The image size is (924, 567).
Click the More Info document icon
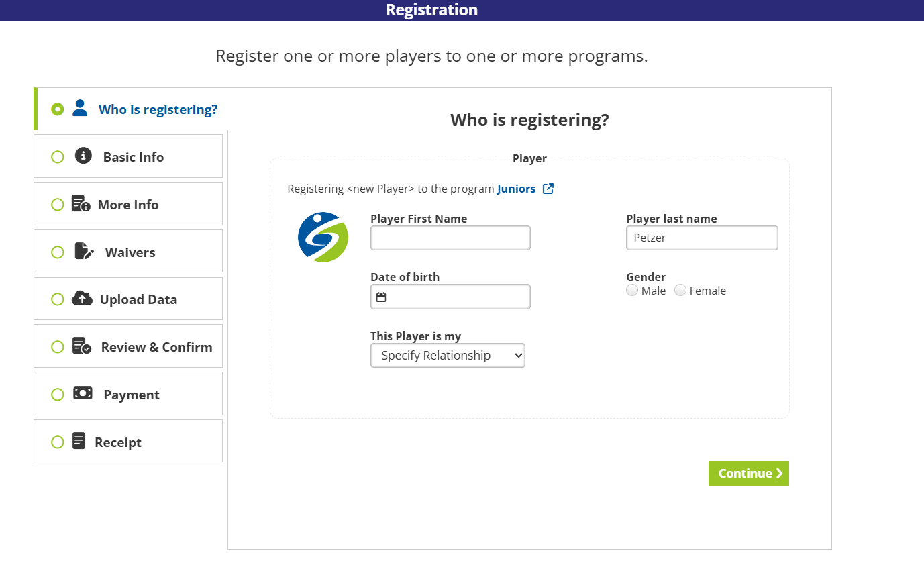[x=81, y=204]
